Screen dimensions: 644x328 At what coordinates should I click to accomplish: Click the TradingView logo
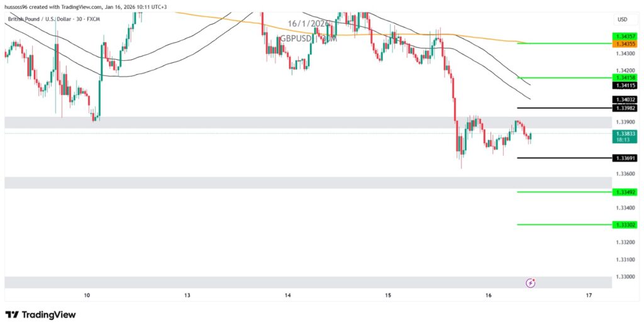[40, 314]
